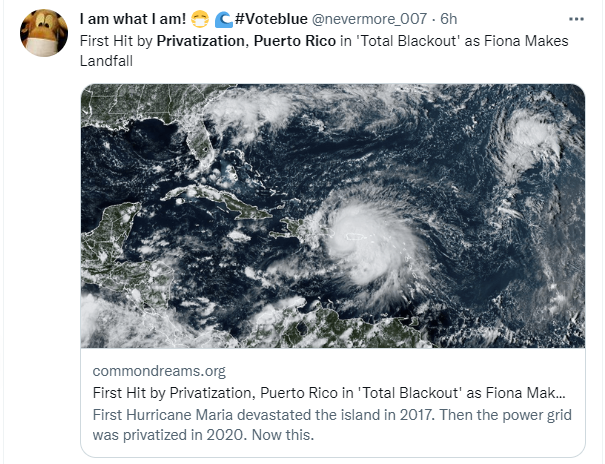Image resolution: width=605 pixels, height=464 pixels.
Task: Open the tweet's three-dot more options menu
Action: point(575,19)
